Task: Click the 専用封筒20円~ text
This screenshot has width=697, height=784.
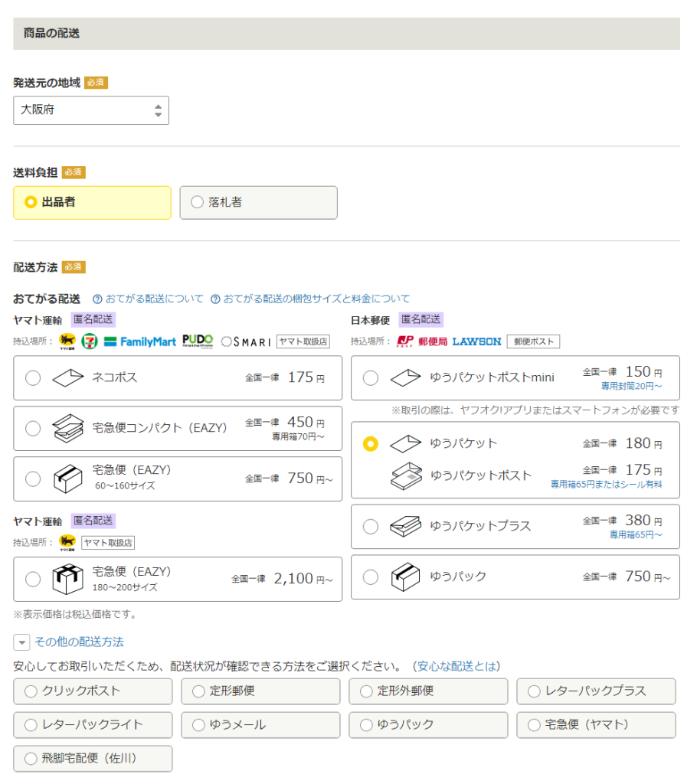Action: [x=631, y=386]
